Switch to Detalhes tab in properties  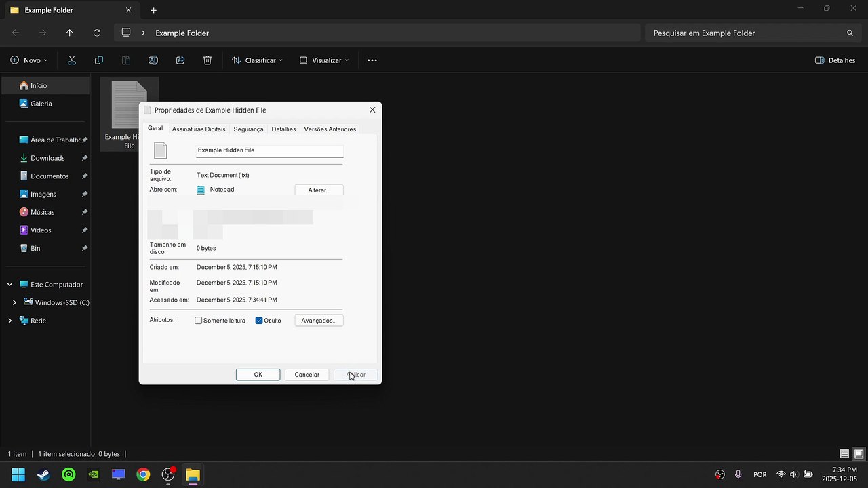(283, 129)
